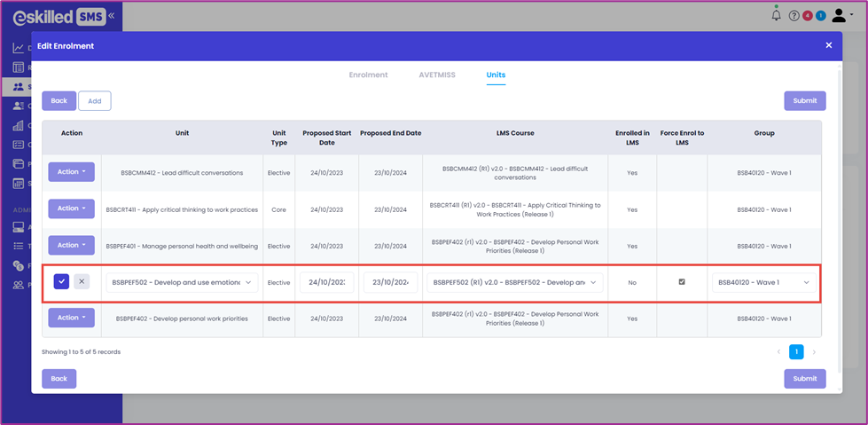This screenshot has height=425, width=868.
Task: Click the dialog's vertical scrollbar
Action: pos(840,222)
